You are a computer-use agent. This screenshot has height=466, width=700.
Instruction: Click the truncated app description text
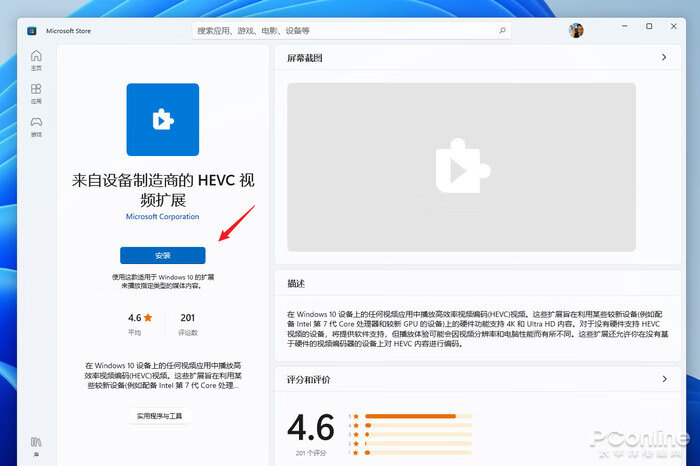[163, 375]
